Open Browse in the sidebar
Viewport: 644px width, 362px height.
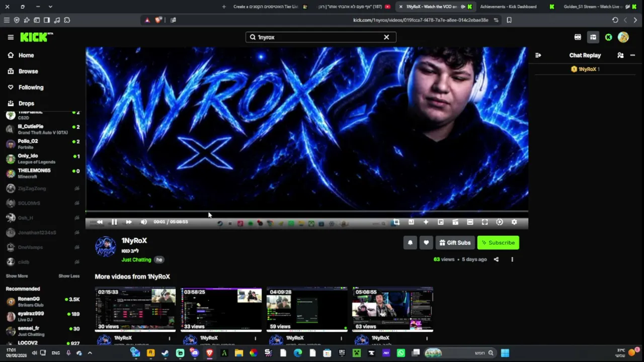point(23,71)
